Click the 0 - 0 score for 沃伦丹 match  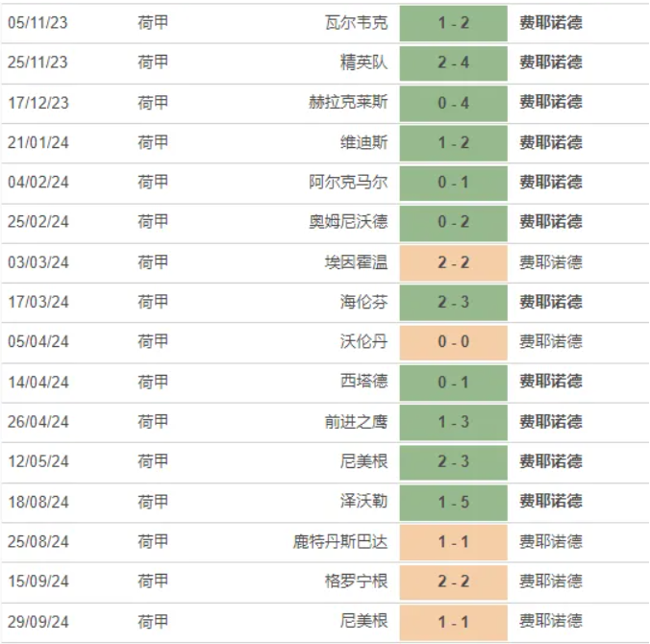click(x=453, y=342)
